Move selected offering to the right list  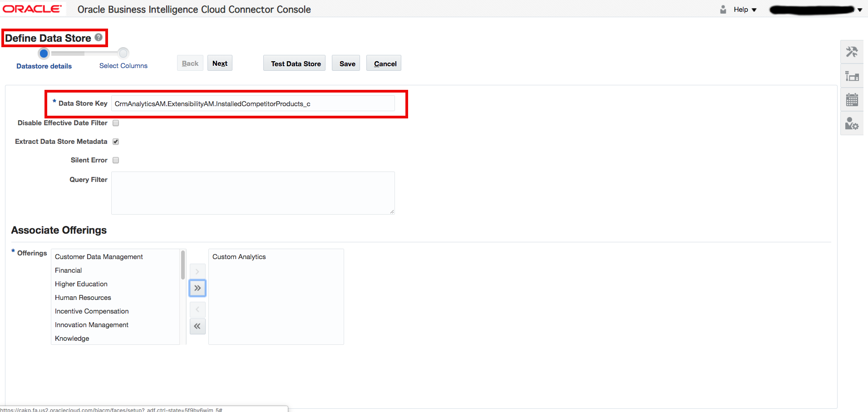click(x=197, y=272)
